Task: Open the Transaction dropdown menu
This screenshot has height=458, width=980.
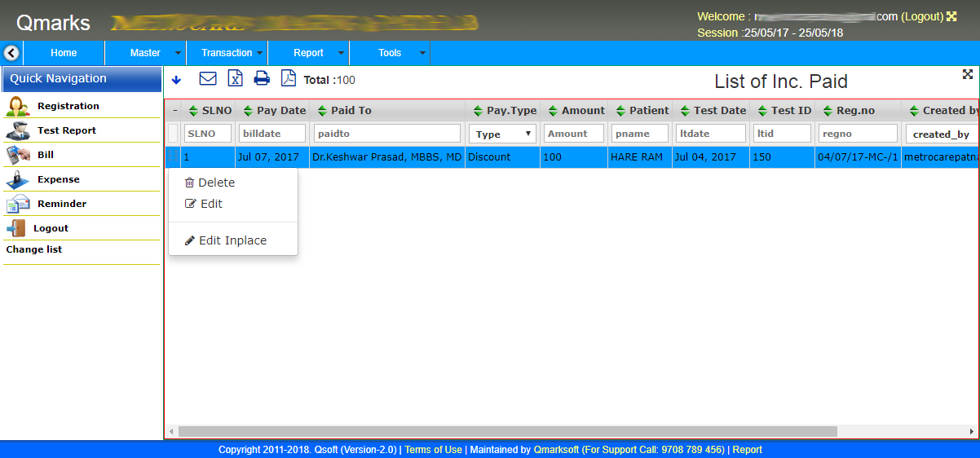Action: click(x=227, y=53)
